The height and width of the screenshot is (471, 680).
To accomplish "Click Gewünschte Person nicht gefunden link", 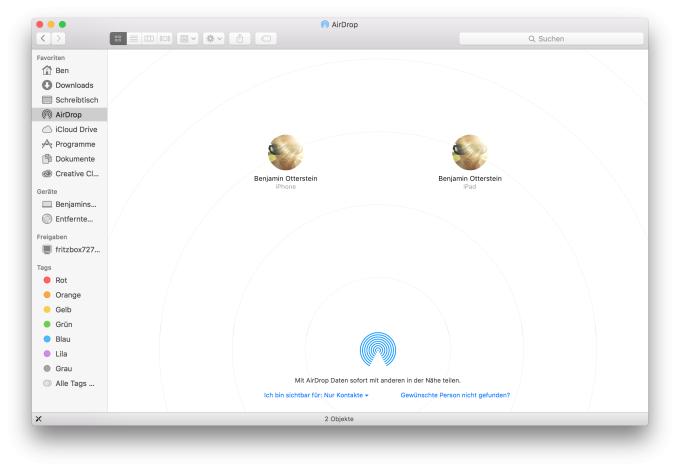I will click(455, 395).
